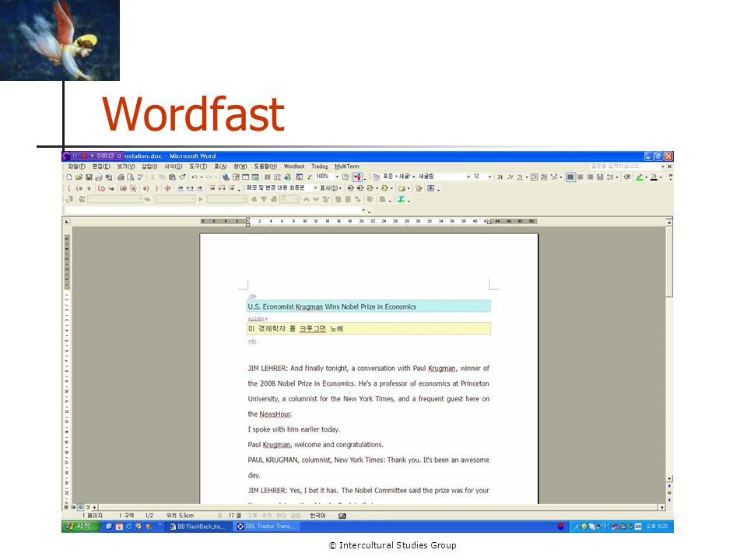This screenshot has width=747, height=560.
Task: Apply italic formatting (slanted 가)
Action: [510, 177]
